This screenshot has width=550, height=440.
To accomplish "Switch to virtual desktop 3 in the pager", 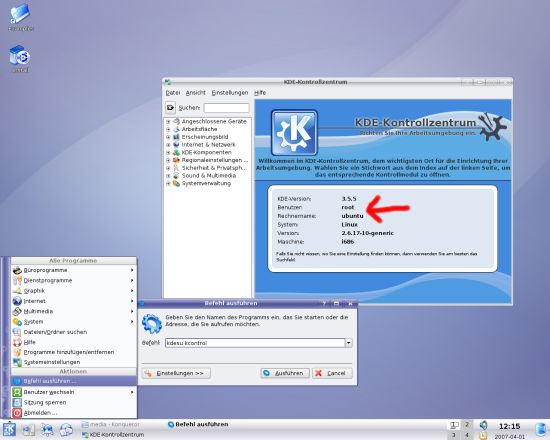I will pyautogui.click(x=454, y=435).
